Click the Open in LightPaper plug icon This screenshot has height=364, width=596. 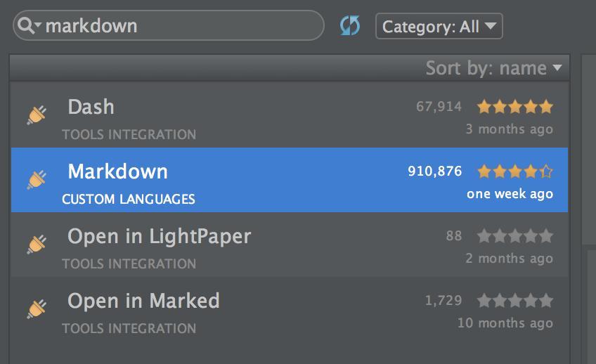point(37,244)
